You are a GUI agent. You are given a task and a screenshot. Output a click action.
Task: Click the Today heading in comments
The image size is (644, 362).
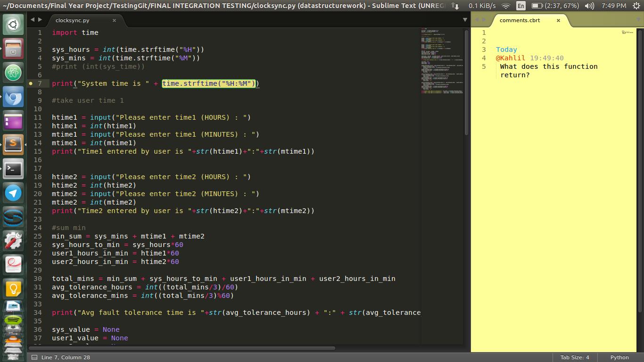tap(506, 49)
